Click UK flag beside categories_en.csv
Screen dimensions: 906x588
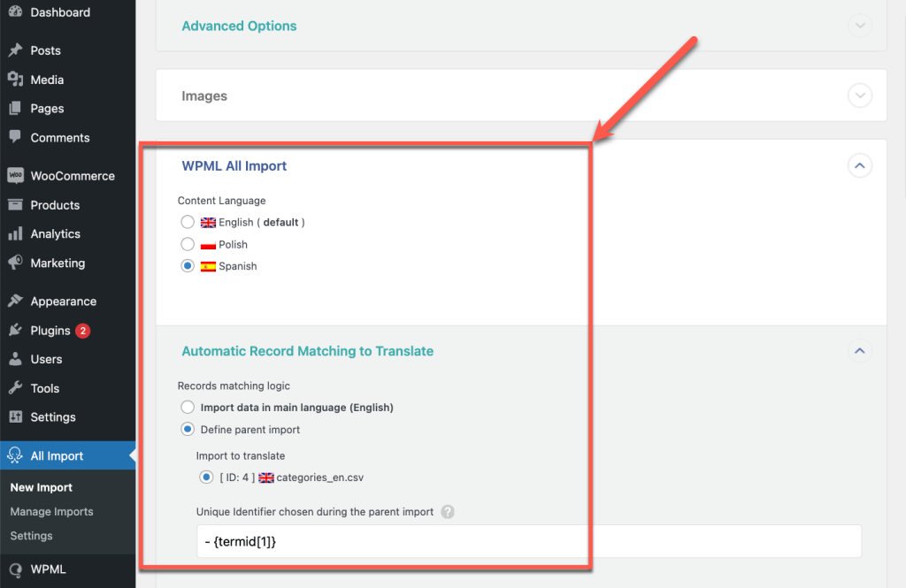[266, 477]
